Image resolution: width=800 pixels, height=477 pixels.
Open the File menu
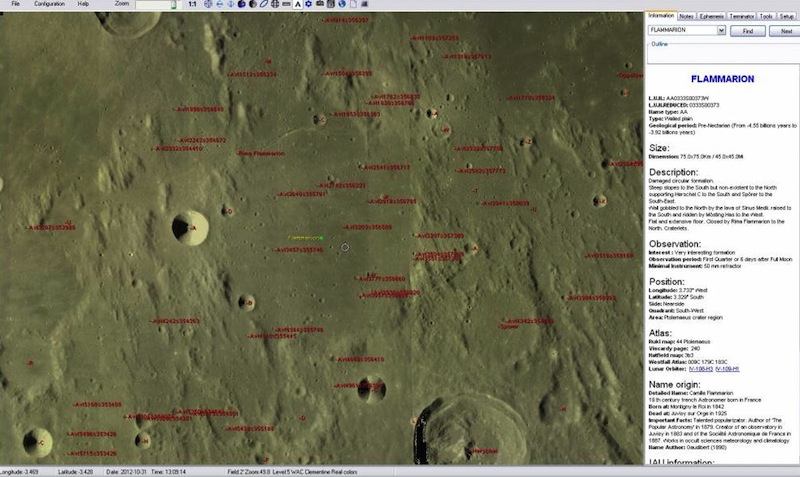tap(16, 4)
